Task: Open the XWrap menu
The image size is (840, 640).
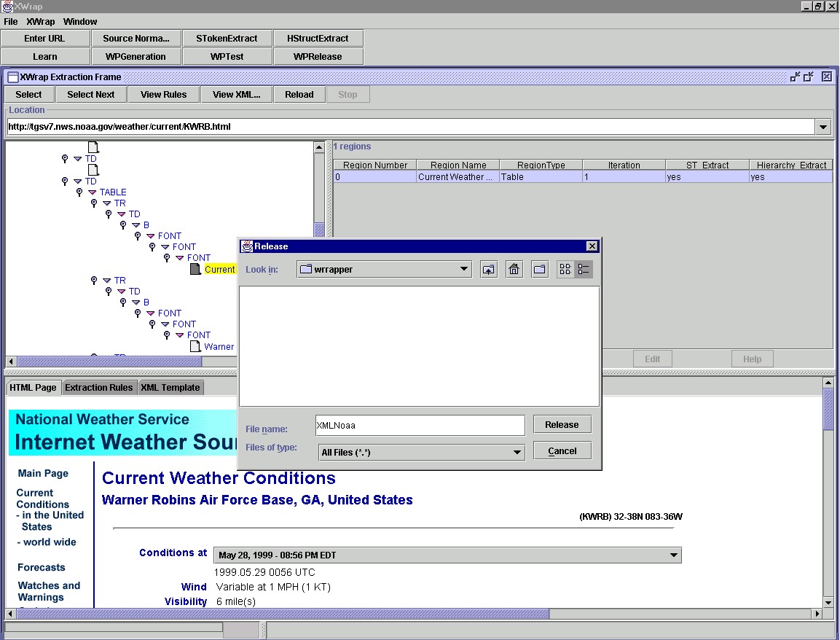Action: 41,22
